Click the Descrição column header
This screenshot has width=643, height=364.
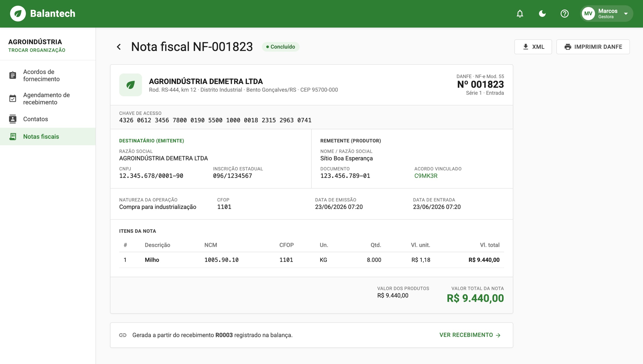click(x=157, y=245)
